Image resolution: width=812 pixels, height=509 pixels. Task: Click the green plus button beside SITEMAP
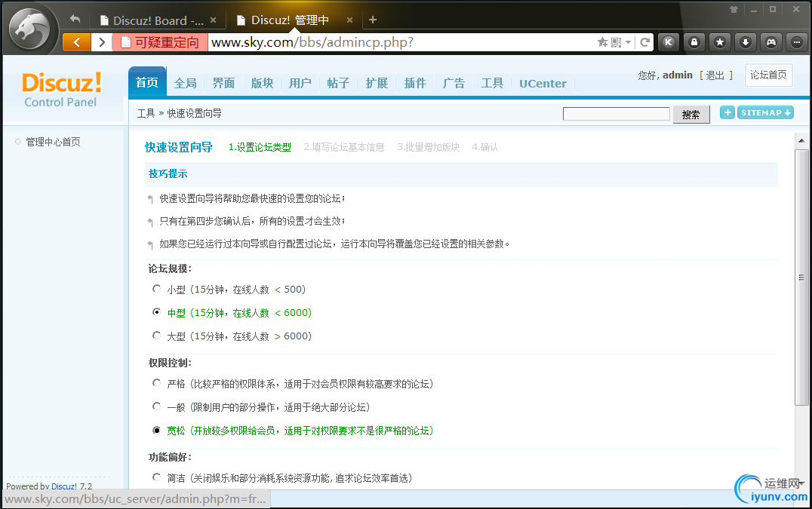727,112
